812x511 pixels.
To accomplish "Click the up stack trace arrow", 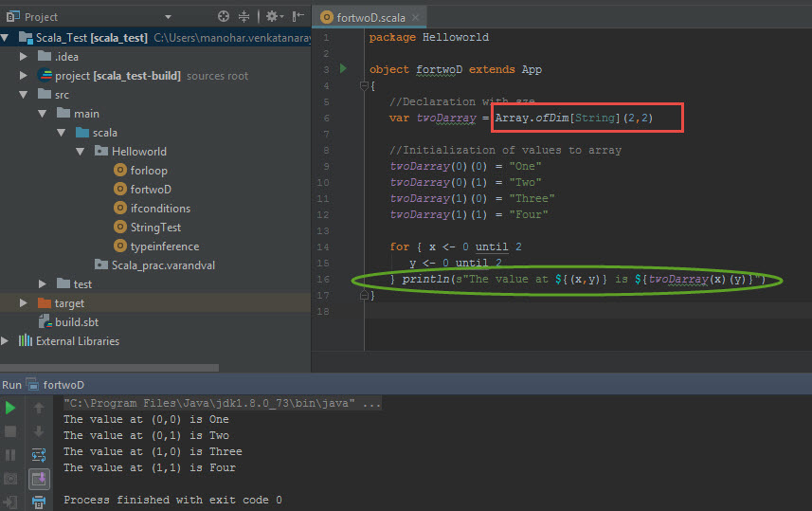I will click(39, 409).
